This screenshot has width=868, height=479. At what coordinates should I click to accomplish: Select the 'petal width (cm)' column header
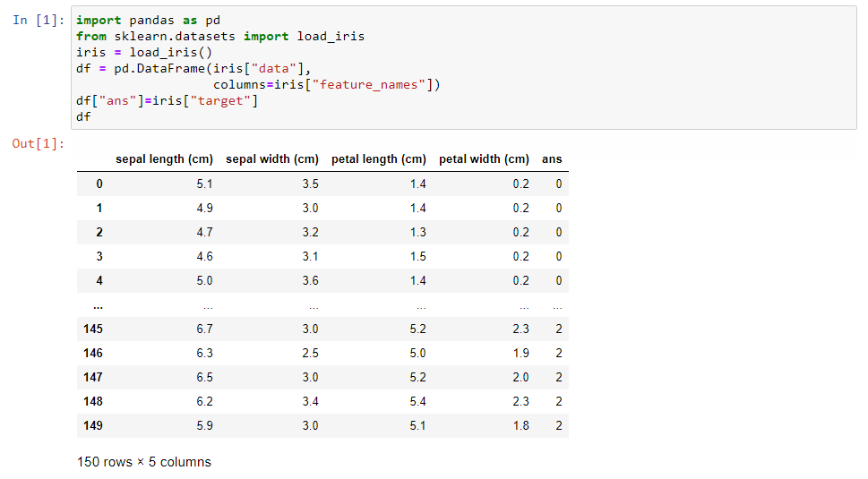(484, 159)
